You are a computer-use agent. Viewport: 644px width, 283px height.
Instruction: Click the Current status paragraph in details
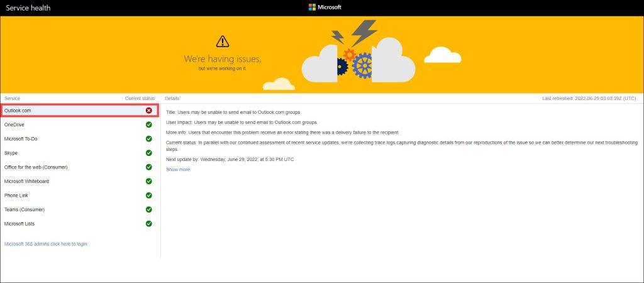pyautogui.click(x=402, y=146)
